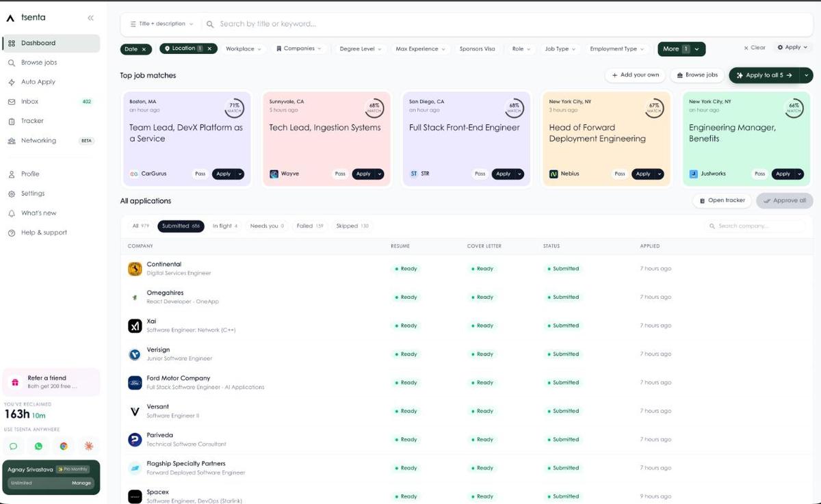Remove the Date filter with its X
The image size is (821, 504).
click(144, 49)
